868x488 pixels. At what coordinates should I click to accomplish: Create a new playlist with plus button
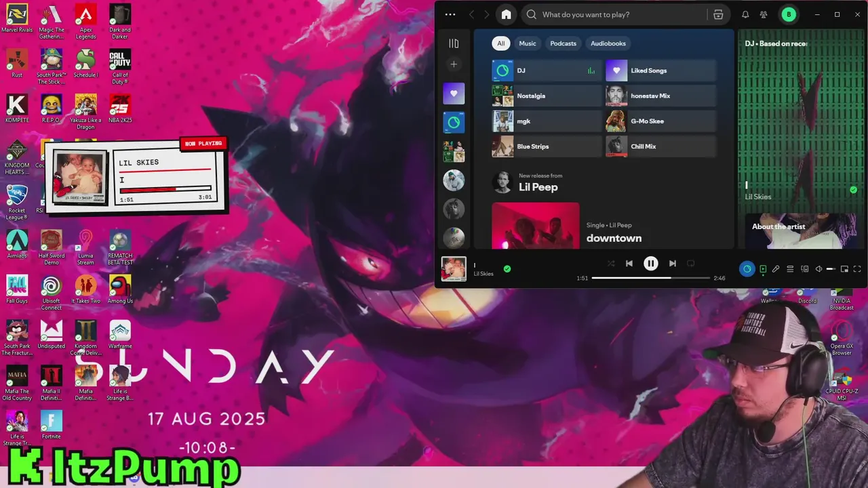(454, 64)
